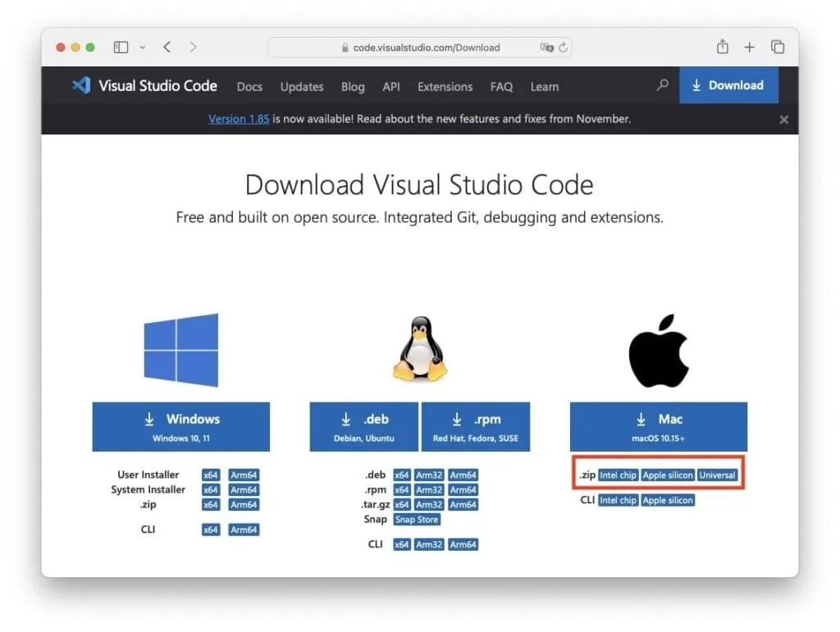Click the Share icon in Safari toolbar
Screen dimensions: 840x632
pos(722,47)
